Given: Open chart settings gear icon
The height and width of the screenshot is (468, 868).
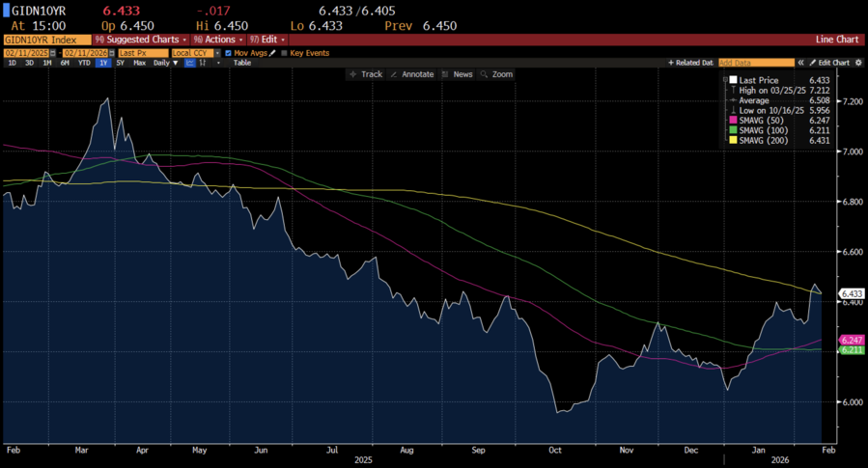Looking at the screenshot, I should pyautogui.click(x=858, y=63).
